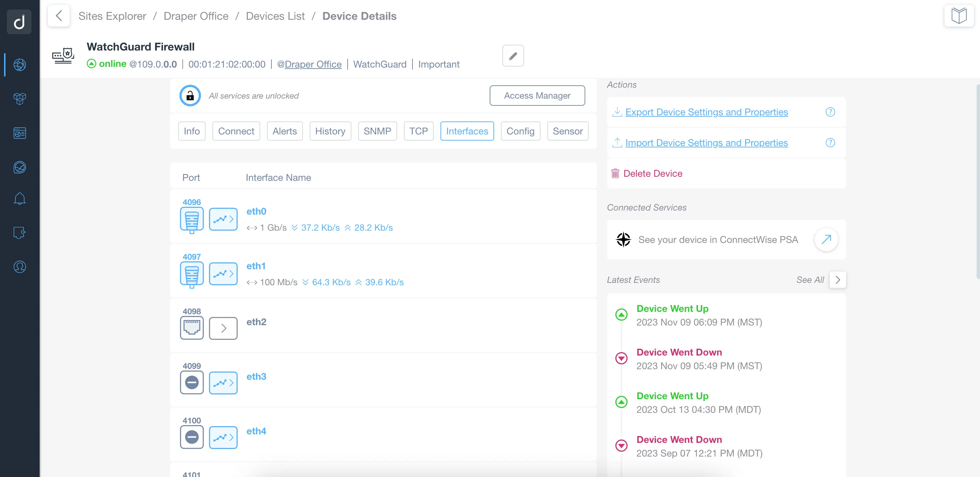Click the eth4 interface name
This screenshot has height=477, width=980.
256,431
